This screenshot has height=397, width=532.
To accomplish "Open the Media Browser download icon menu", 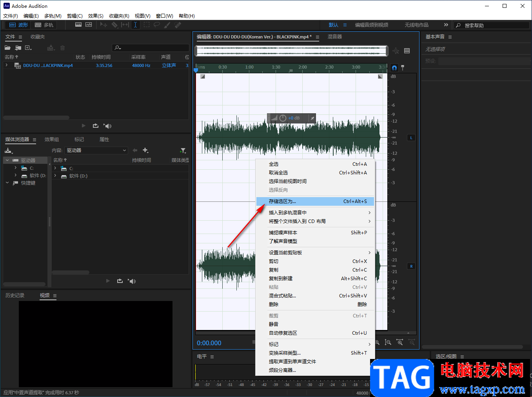I will tap(9, 150).
